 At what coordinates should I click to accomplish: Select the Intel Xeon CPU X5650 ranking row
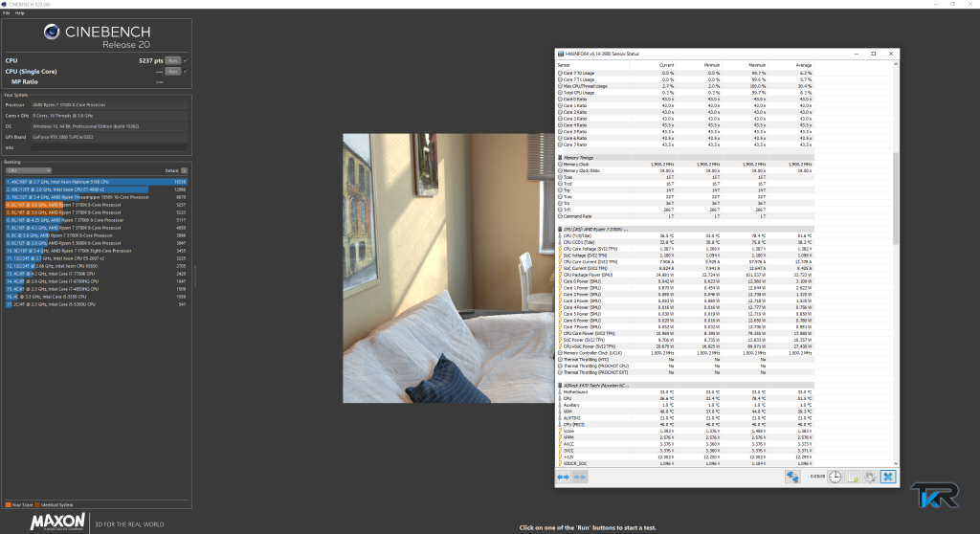pos(97,266)
